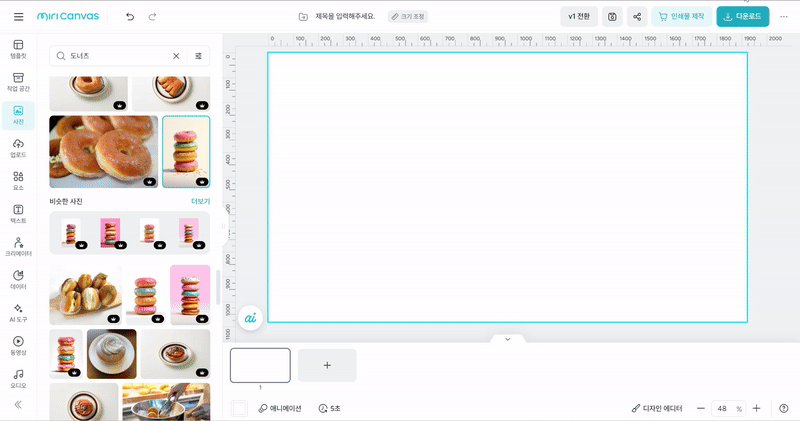
Task: Collapse the left sidebar with double chevron
Action: (x=18, y=404)
